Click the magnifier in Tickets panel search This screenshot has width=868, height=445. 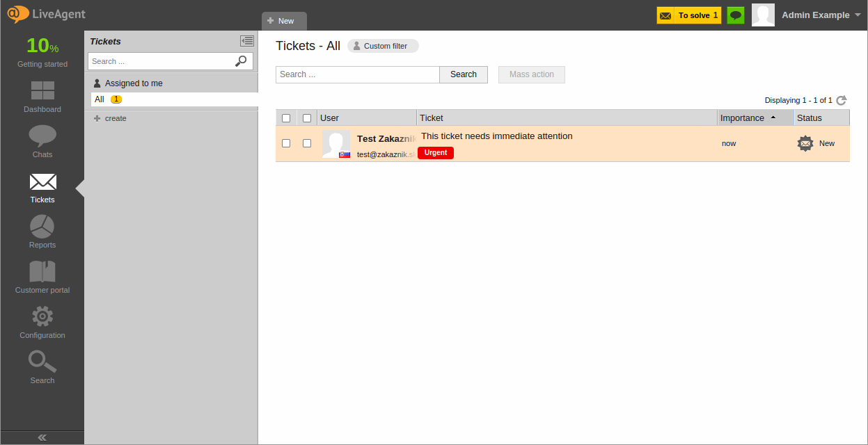tap(241, 61)
